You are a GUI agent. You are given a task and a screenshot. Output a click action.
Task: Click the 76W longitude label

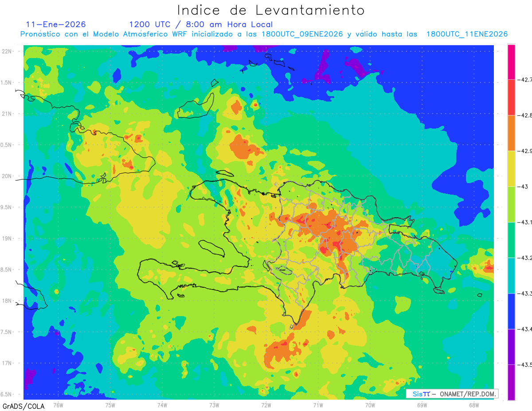(58, 405)
